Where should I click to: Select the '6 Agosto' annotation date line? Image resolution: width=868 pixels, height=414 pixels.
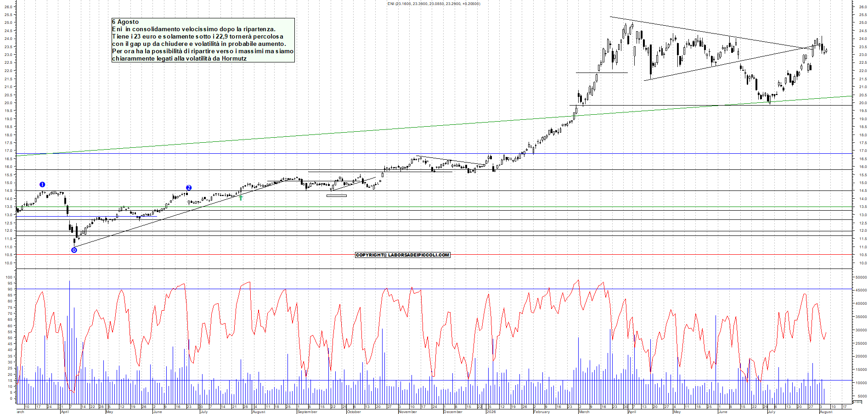pyautogui.click(x=125, y=22)
